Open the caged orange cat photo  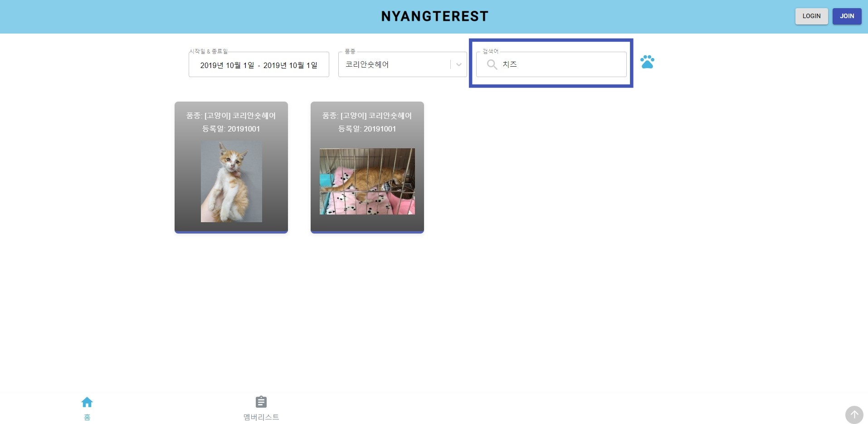367,181
